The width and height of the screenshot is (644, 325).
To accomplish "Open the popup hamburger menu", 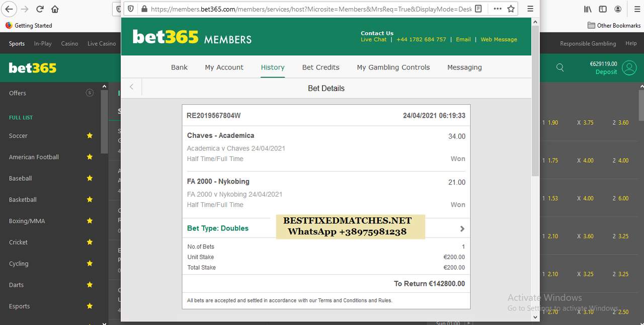I will click(x=530, y=9).
